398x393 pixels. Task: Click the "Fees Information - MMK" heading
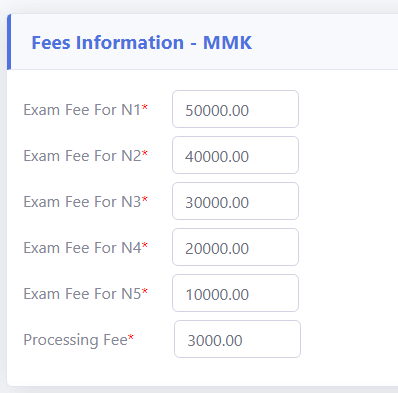pos(142,43)
